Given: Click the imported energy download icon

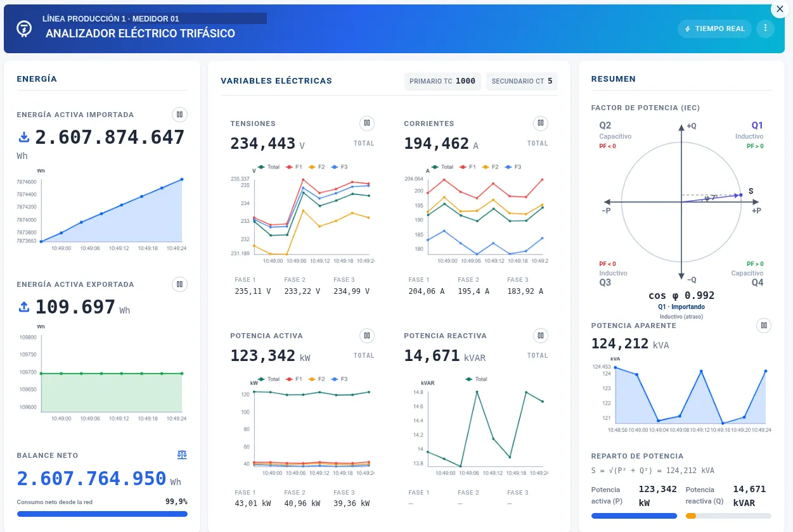Looking at the screenshot, I should 24,137.
